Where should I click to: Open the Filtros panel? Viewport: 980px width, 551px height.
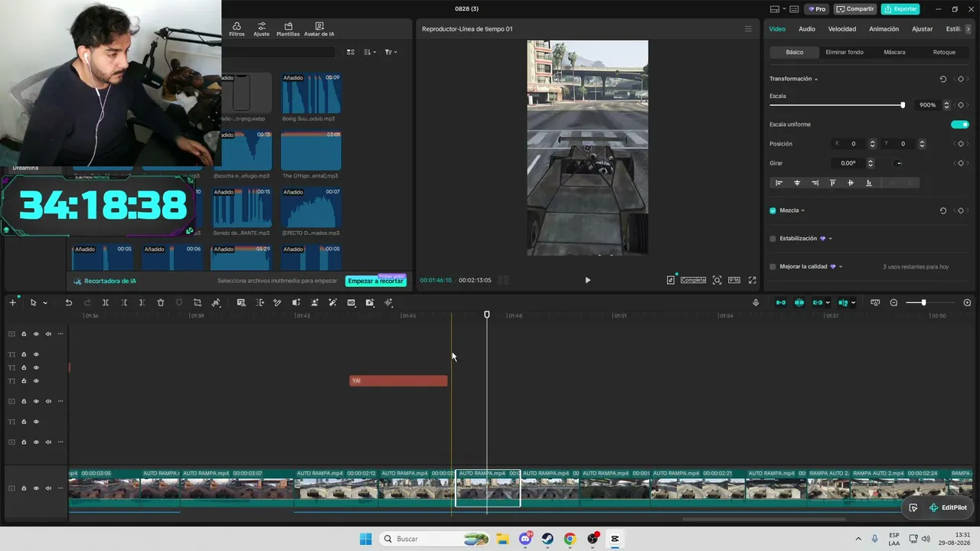(237, 29)
